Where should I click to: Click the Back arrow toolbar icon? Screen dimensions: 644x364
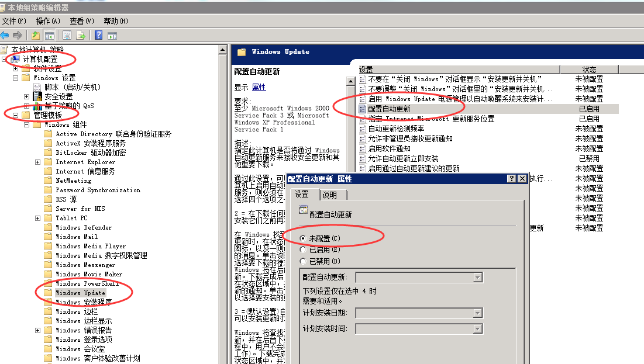5,35
